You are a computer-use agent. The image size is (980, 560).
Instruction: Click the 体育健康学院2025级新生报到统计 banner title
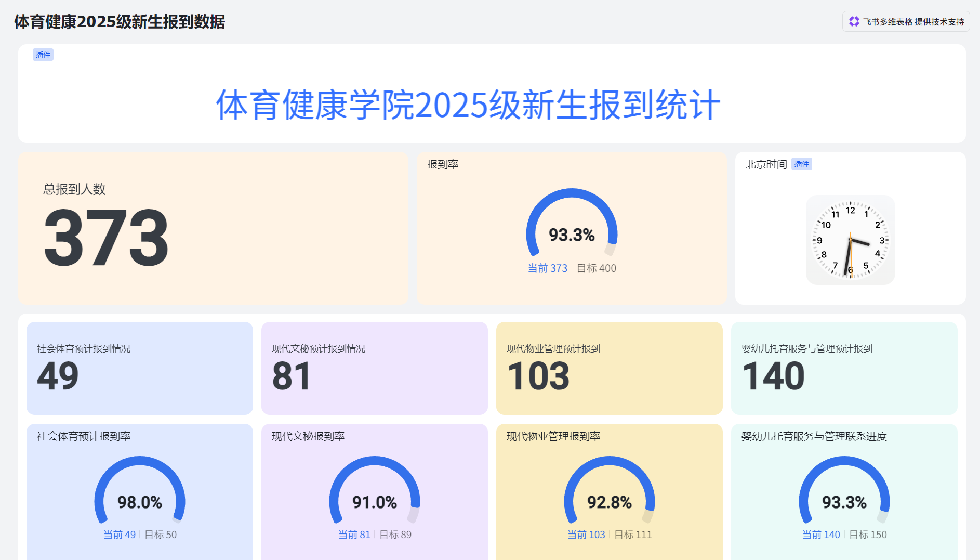click(468, 105)
